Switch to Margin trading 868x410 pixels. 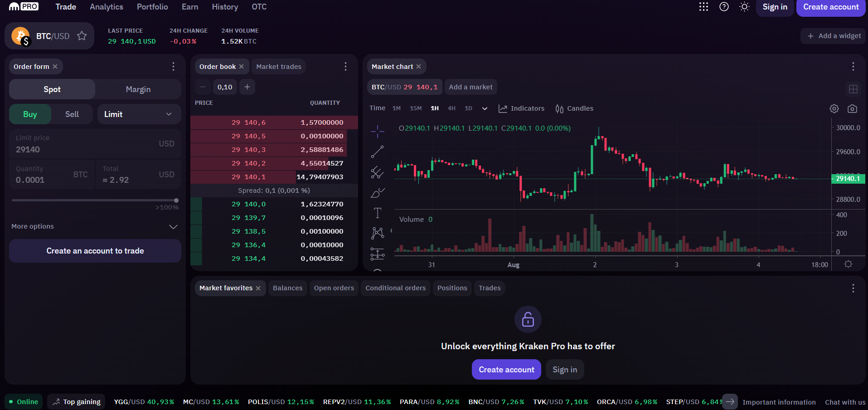[138, 89]
